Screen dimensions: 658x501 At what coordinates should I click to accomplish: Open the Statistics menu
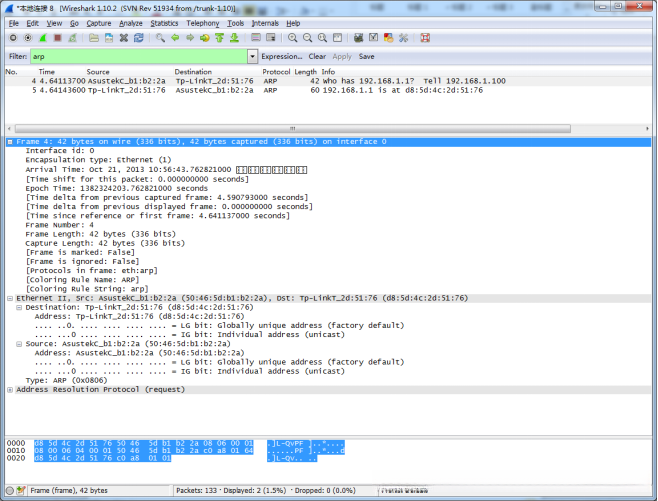click(x=164, y=22)
